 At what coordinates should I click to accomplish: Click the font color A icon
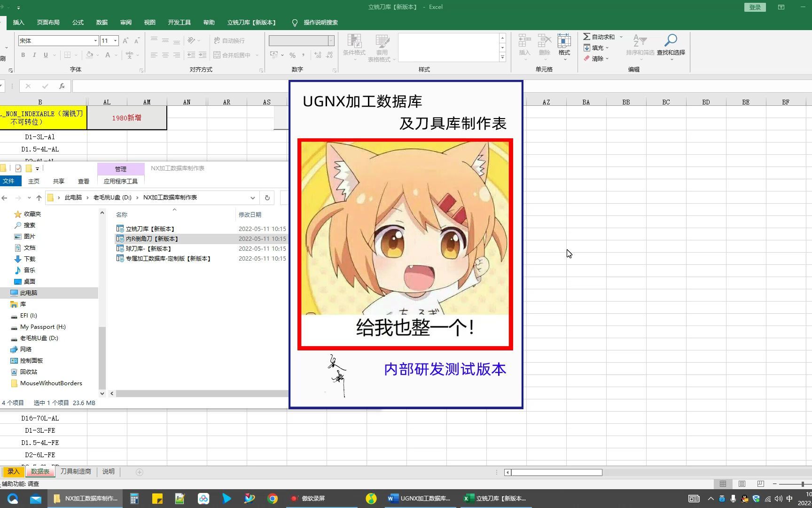click(x=108, y=55)
